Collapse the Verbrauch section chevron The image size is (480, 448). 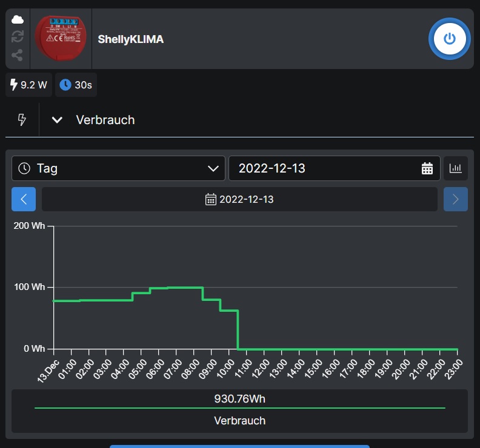[x=58, y=120]
